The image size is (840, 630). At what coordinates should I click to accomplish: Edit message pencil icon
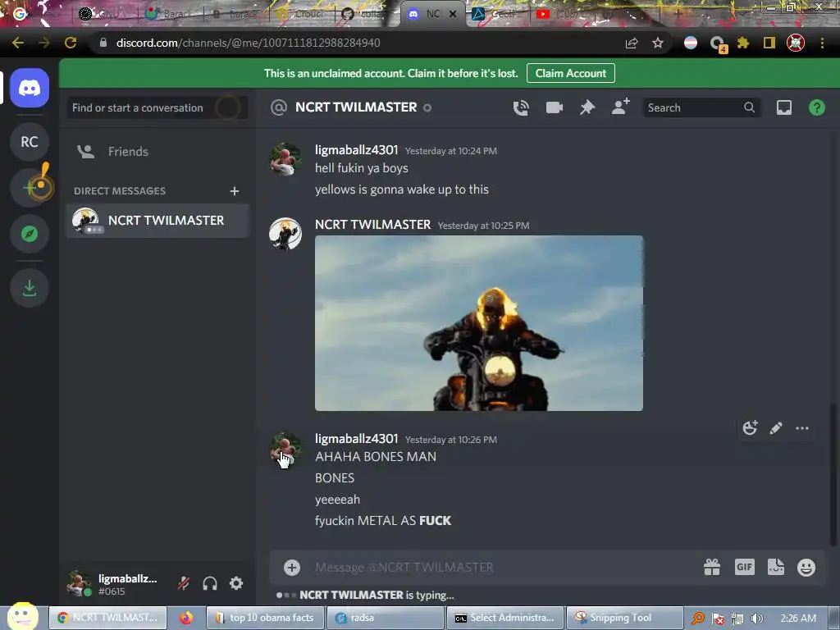(x=776, y=427)
